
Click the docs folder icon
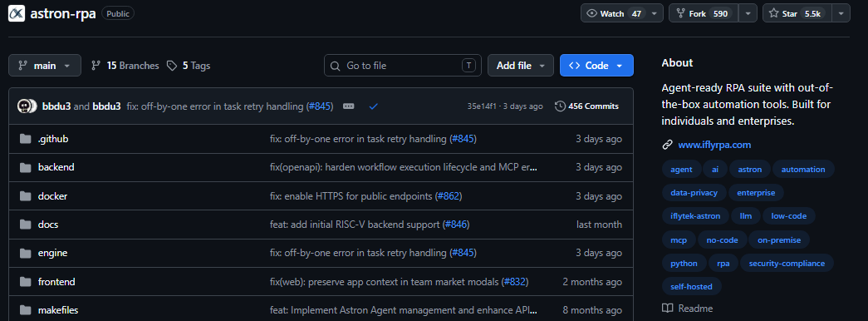click(x=25, y=225)
